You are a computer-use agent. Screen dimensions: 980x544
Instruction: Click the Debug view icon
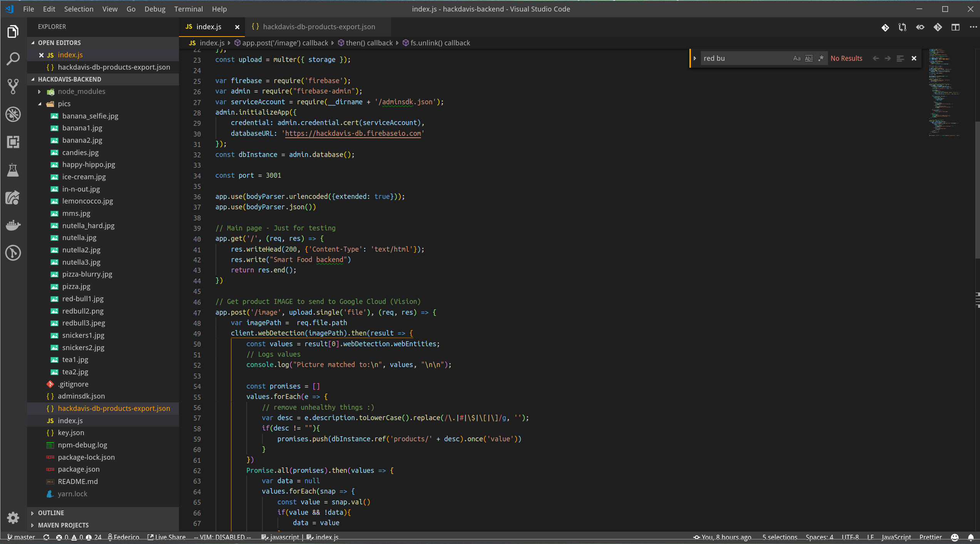coord(13,114)
